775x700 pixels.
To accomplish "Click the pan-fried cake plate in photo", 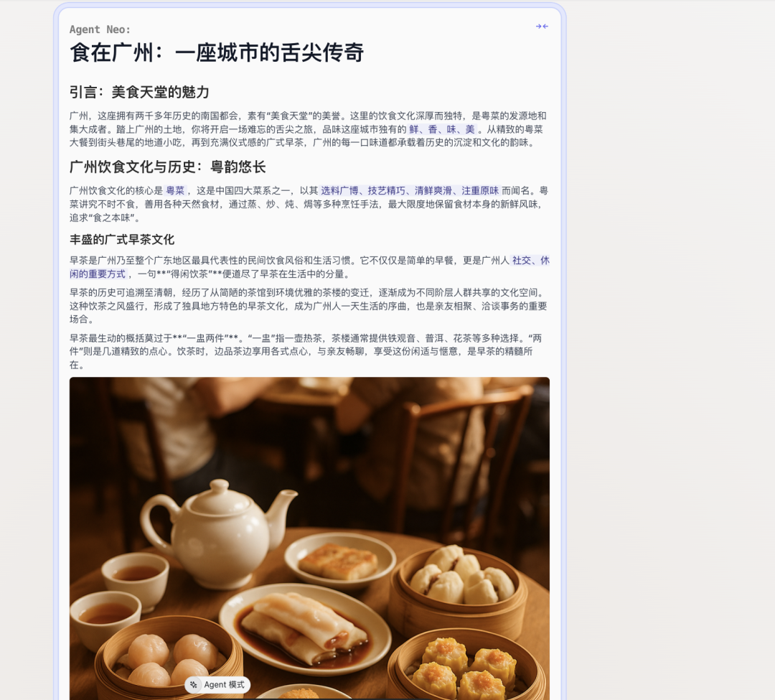I will [340, 560].
